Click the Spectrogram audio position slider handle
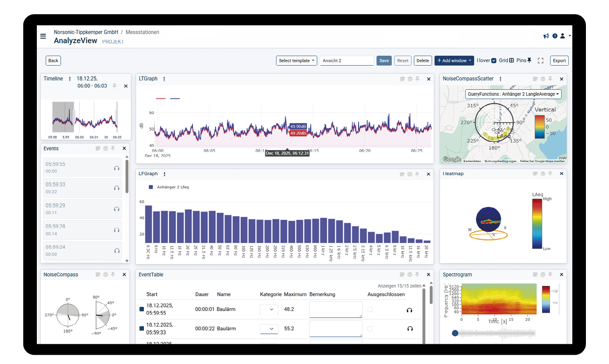This screenshot has width=609, height=364. 455,333
